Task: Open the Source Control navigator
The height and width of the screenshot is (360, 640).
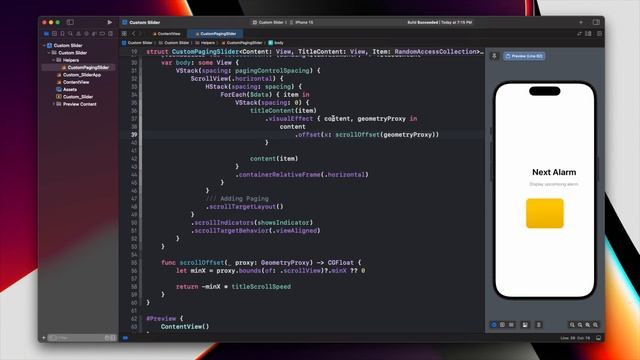Action: coord(54,33)
